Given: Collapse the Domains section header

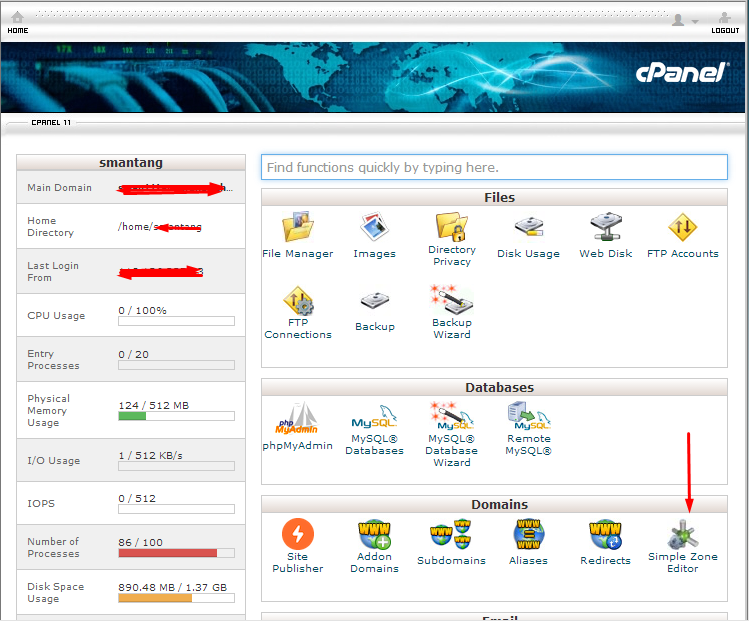Looking at the screenshot, I should tap(494, 504).
